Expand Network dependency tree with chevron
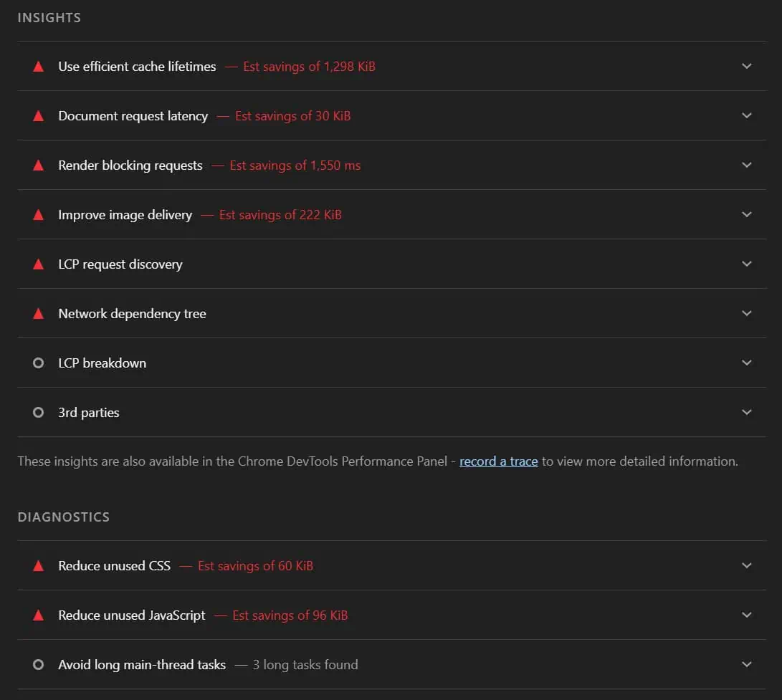This screenshot has width=782, height=700. point(747,313)
